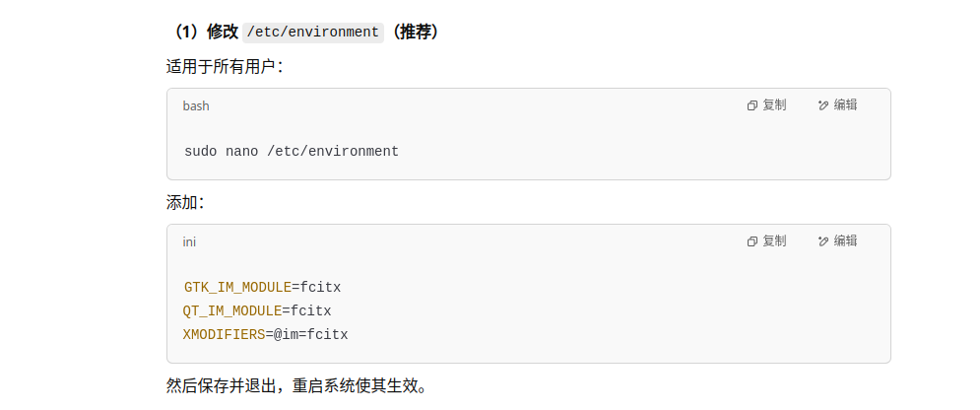Click the "(推荐)" text in the heading
The width and height of the screenshot is (980, 410).
pos(415,32)
